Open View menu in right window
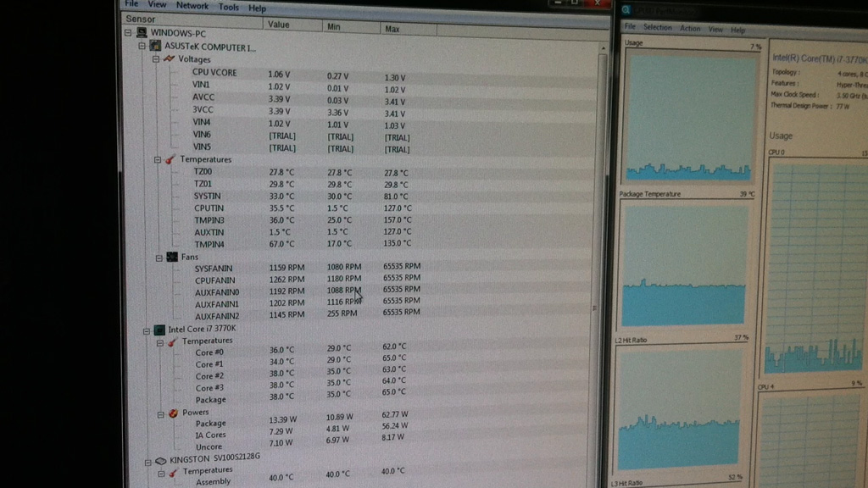The image size is (868, 488). [715, 30]
